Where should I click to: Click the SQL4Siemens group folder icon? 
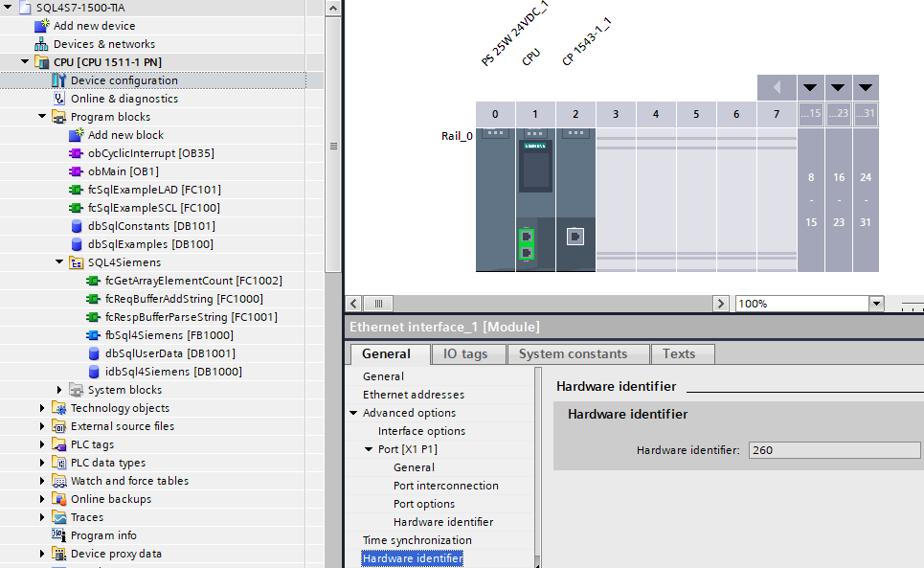click(76, 262)
